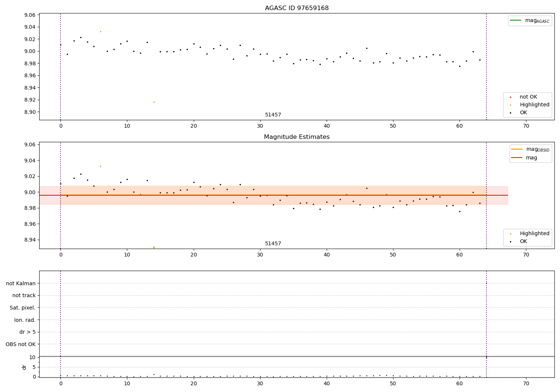Select the mag AGASC legend entry
Image resolution: width=560 pixels, height=392 pixels.
pos(530,21)
